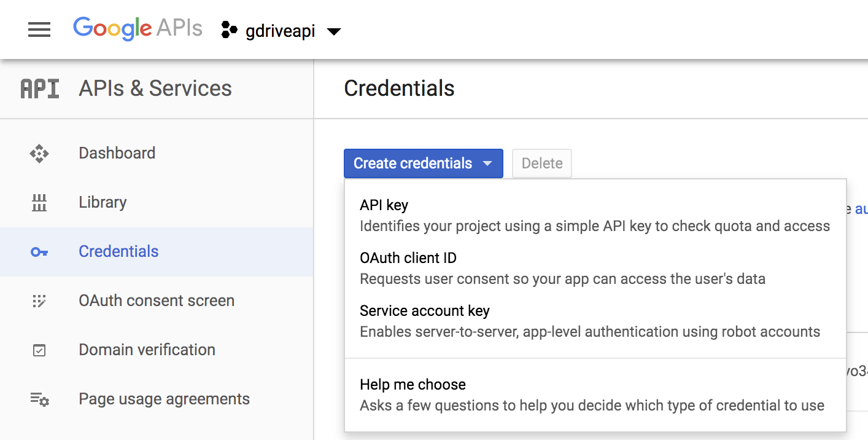This screenshot has width=868, height=440.
Task: Toggle the Create credentials dropdown button
Action: pos(423,163)
